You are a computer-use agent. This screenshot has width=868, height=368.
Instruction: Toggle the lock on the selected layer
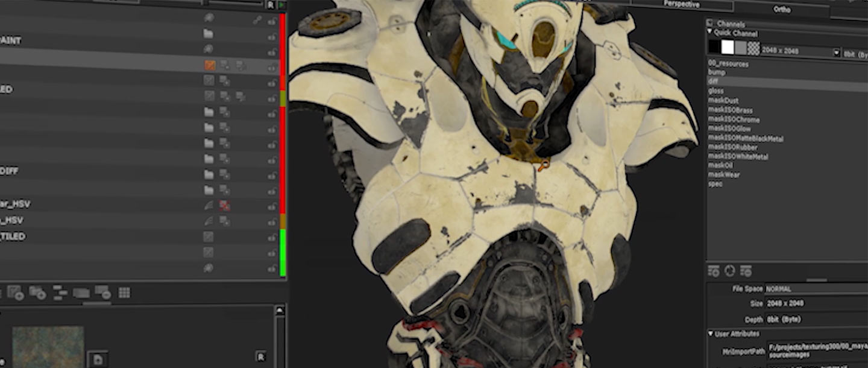coord(272,68)
